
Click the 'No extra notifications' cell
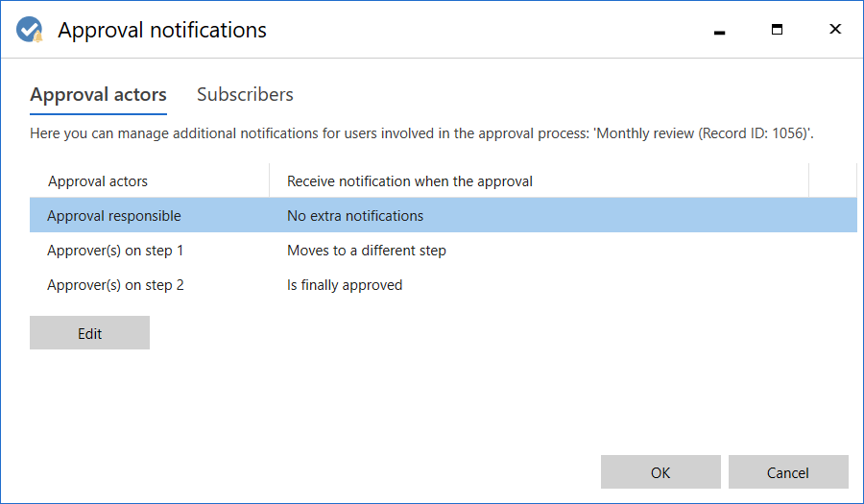click(x=355, y=215)
